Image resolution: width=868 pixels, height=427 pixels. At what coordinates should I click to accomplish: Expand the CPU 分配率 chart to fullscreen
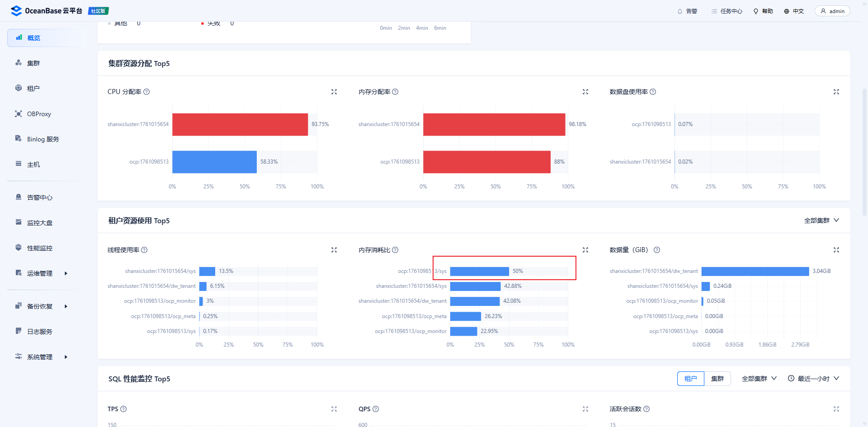334,92
